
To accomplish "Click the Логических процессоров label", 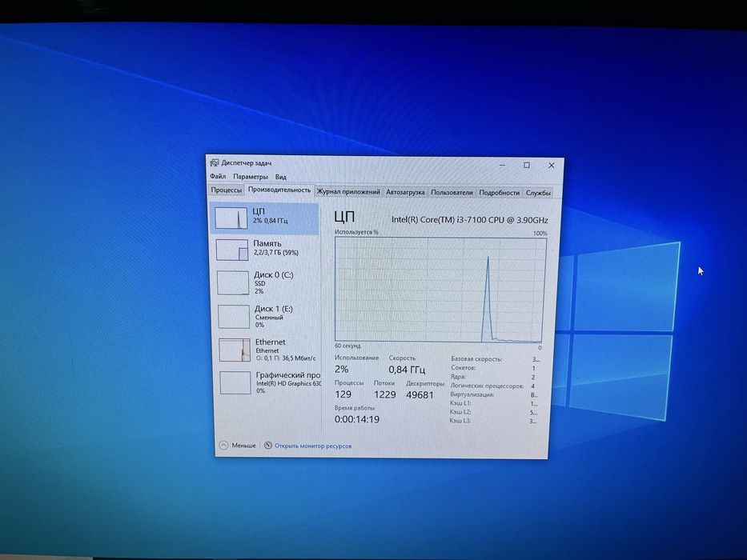I will point(487,386).
